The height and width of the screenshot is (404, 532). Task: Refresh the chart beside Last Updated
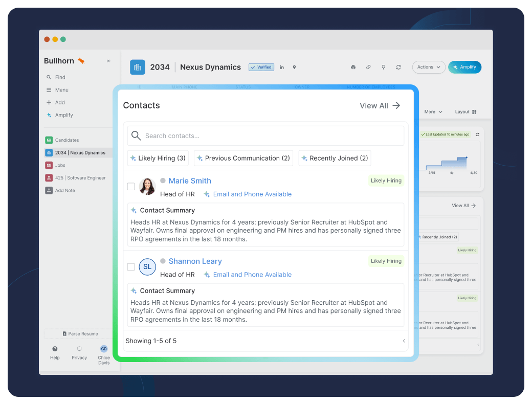point(477,134)
